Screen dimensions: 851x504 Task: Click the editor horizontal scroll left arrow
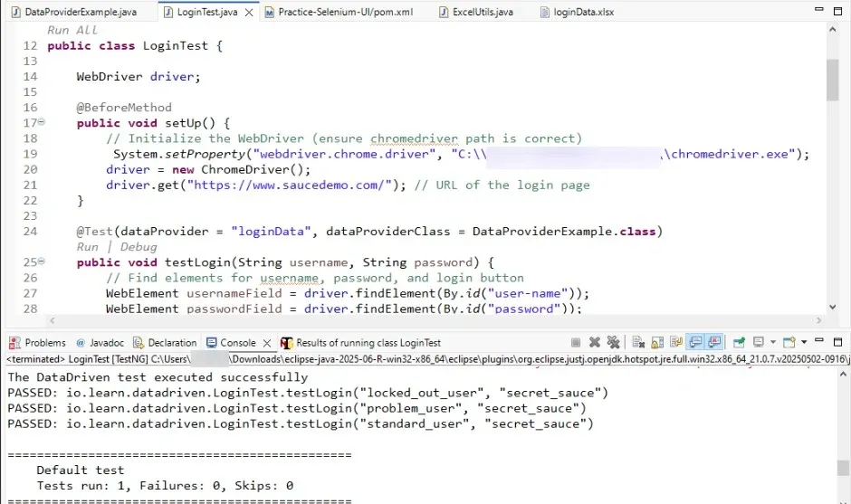point(53,320)
